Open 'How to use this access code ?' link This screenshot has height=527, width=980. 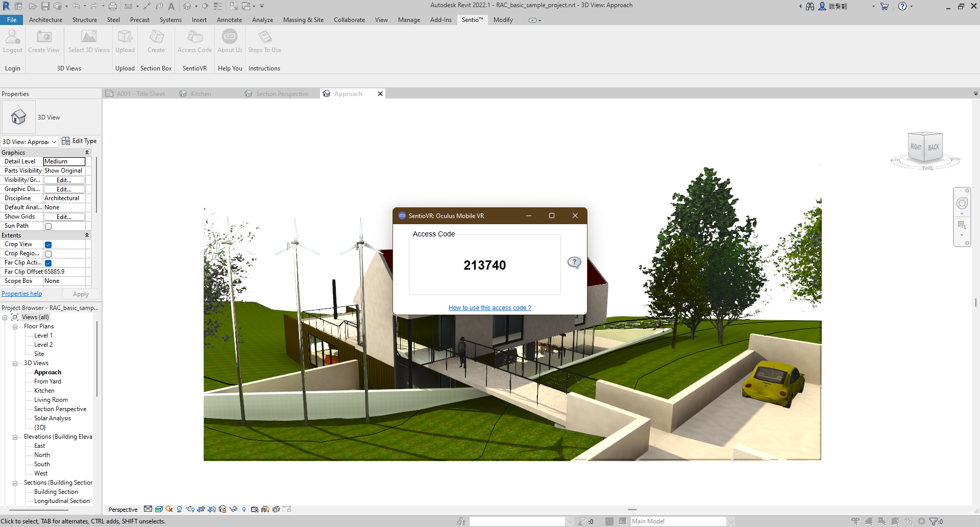pyautogui.click(x=490, y=308)
